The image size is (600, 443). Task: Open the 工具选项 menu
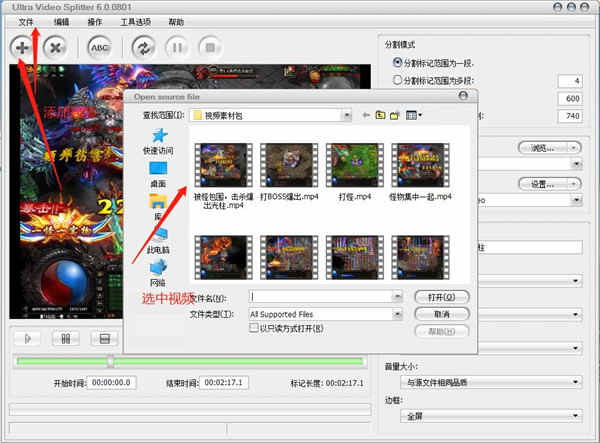point(135,22)
